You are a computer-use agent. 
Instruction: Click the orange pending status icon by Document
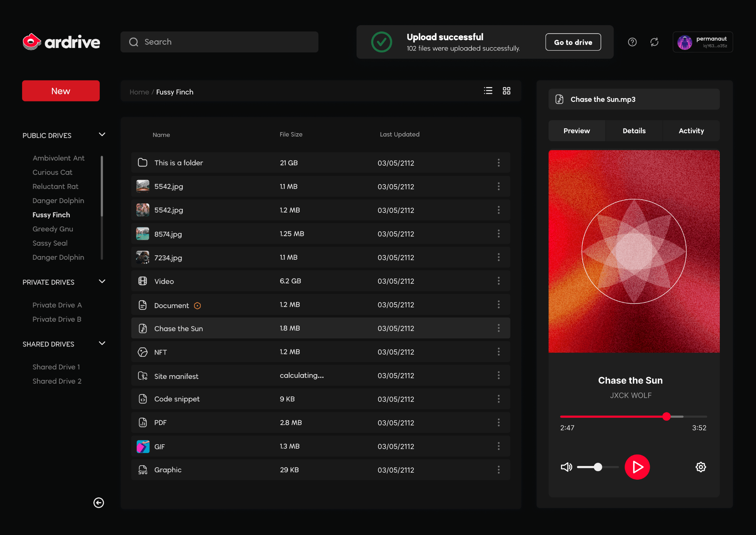coord(197,306)
